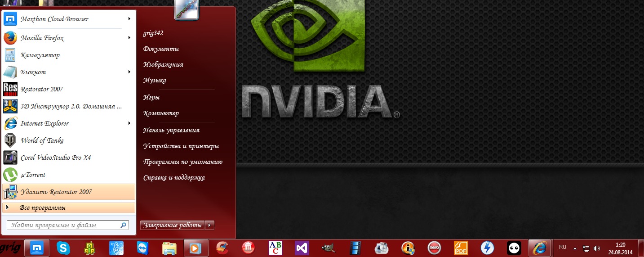Open Документы library
This screenshot has width=644, height=257.
tap(161, 49)
